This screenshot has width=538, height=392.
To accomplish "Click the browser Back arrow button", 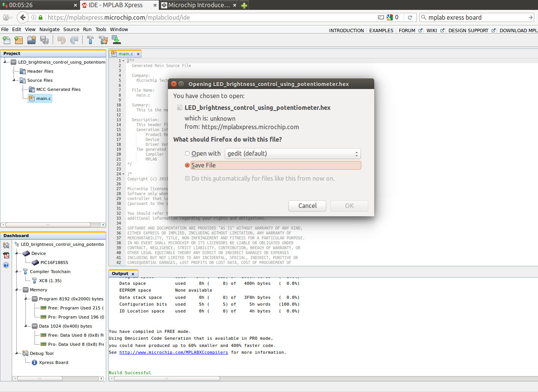I will pos(23,17).
